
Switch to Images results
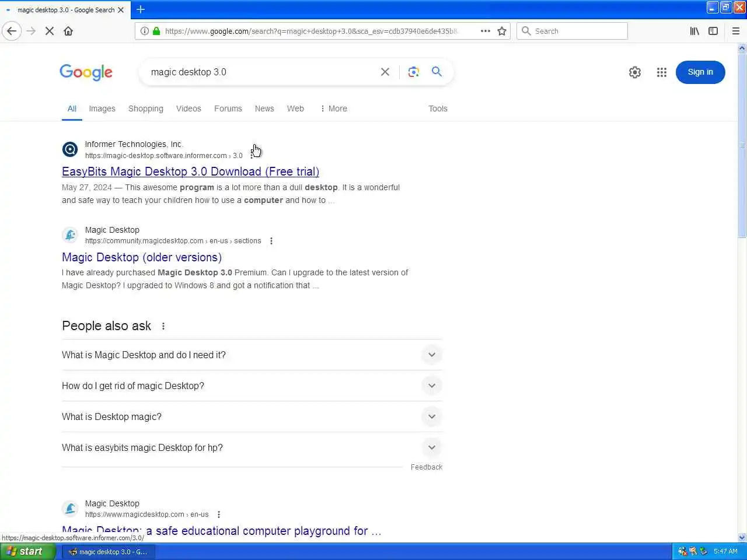click(x=102, y=108)
